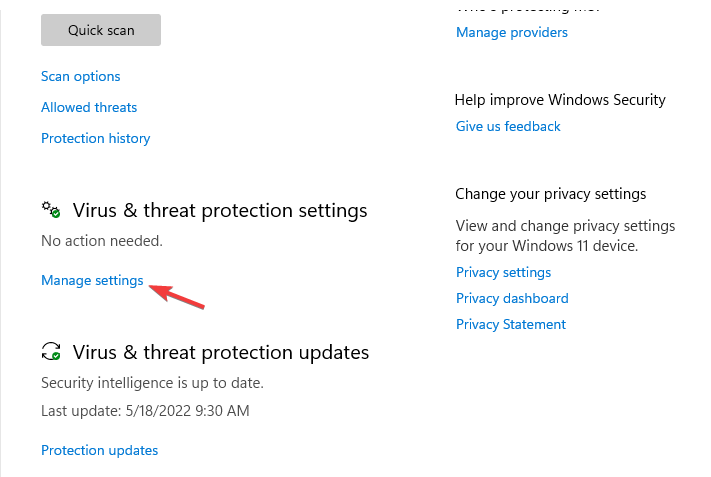Click the refresh icon beside protection updates
Screen dimensions: 711x477
[x=51, y=352]
